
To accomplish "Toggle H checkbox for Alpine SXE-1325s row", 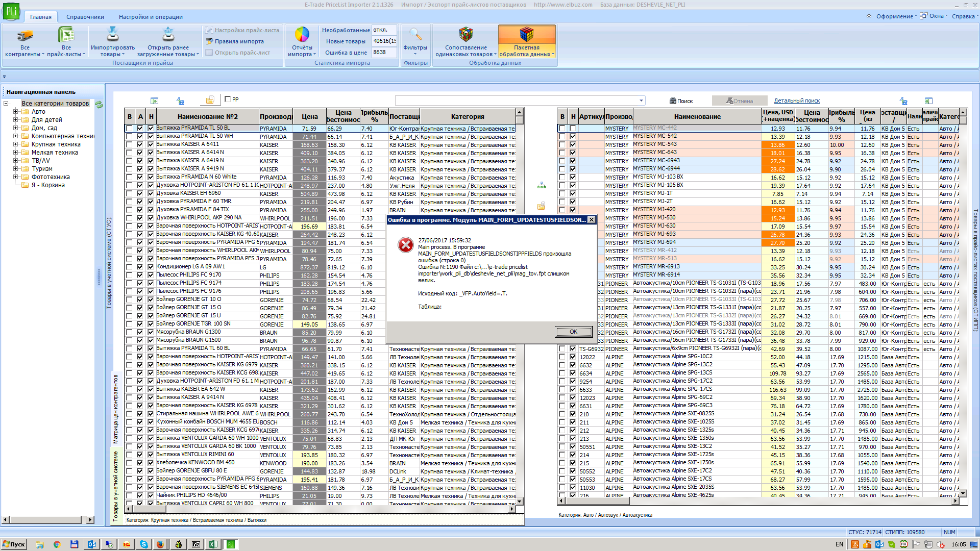I will [x=573, y=431].
